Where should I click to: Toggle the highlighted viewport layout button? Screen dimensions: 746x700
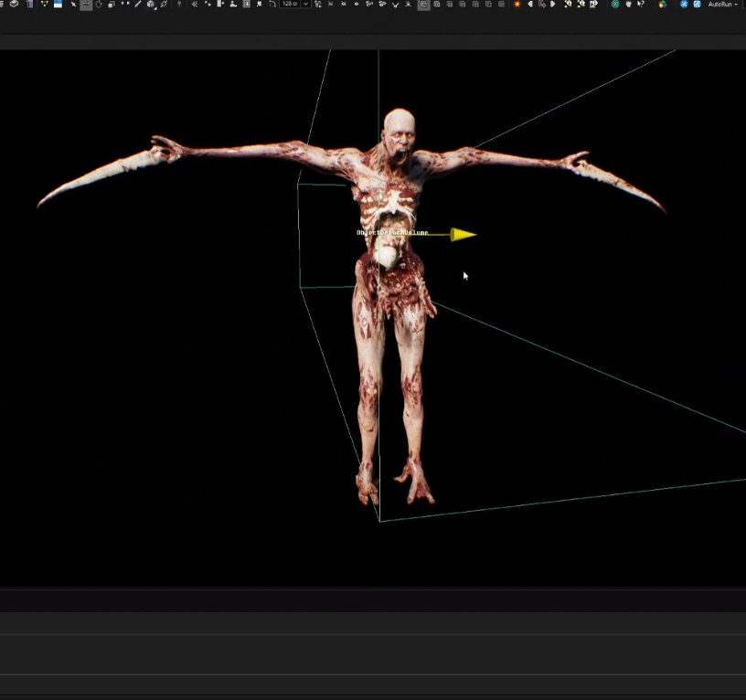[x=423, y=5]
